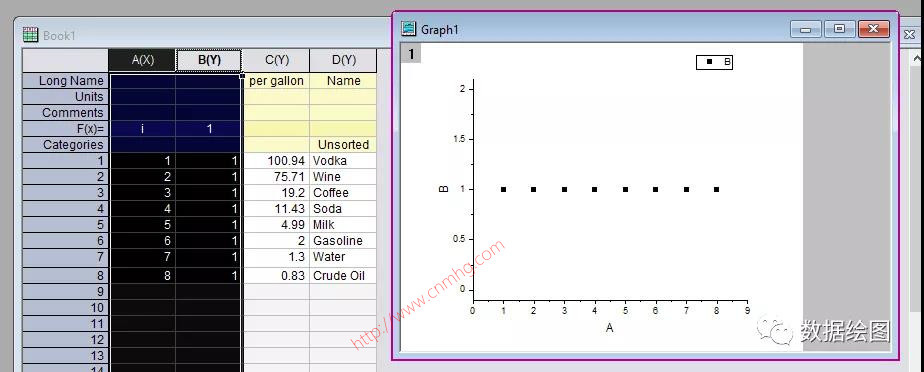Select column A(X) header

tap(143, 60)
